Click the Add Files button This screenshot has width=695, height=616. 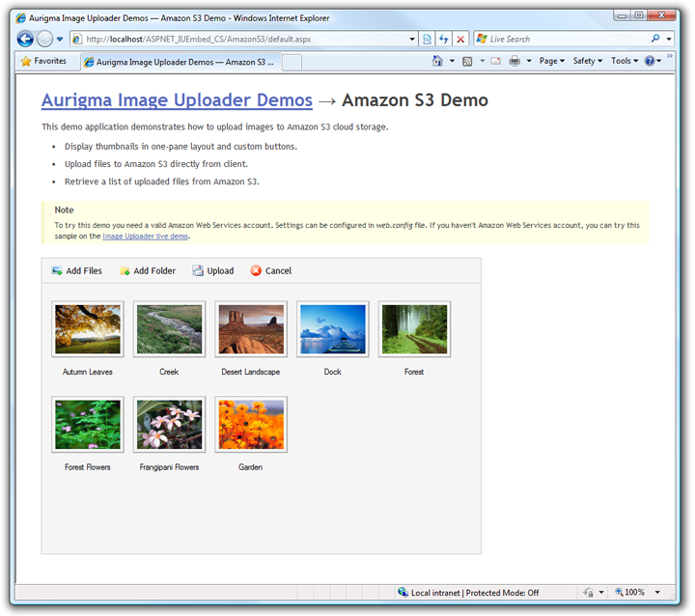click(76, 271)
